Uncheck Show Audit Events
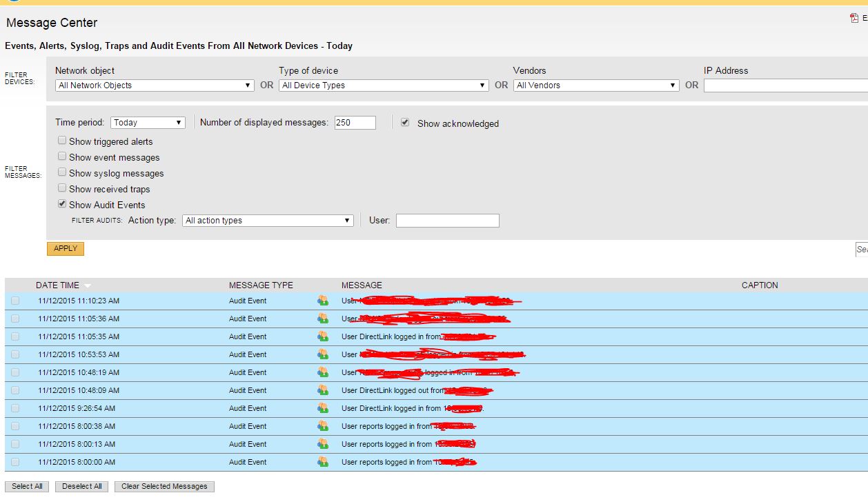Viewport: 868px width, 504px height. click(x=62, y=204)
